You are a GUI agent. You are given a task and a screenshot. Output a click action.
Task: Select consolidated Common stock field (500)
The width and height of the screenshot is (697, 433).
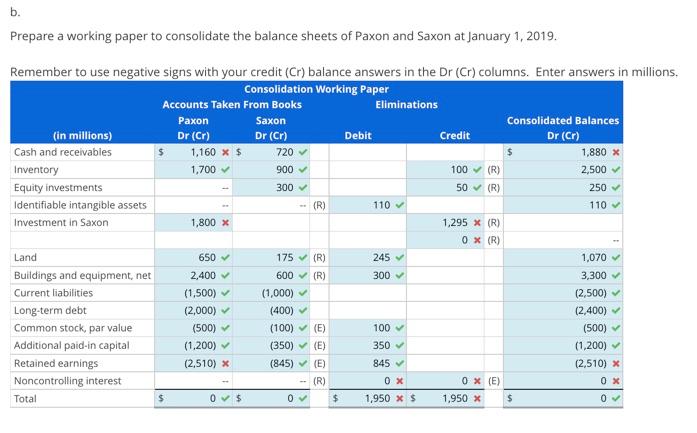click(x=563, y=328)
